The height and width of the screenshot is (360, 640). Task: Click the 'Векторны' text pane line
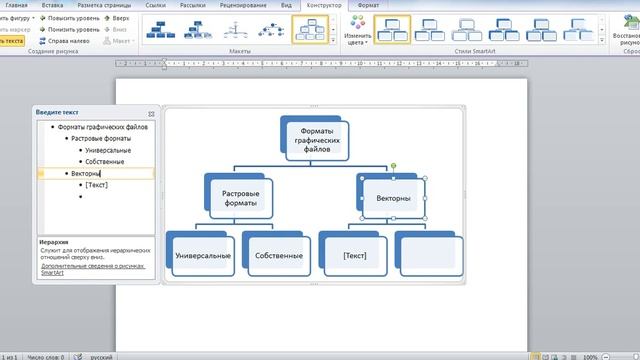96,173
